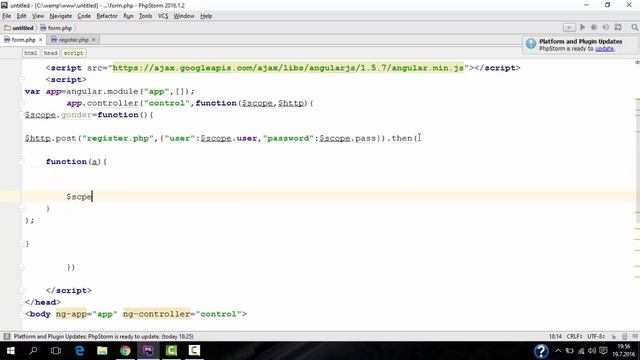Click the blue help question mark tray icon
Viewport: 640px width, 360px height.
pos(541,351)
